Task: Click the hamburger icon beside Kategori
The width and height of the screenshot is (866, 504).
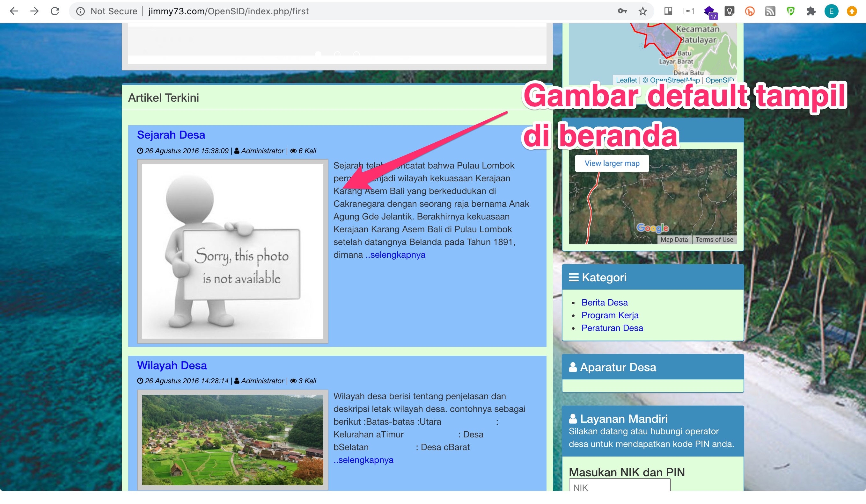Action: coord(574,277)
